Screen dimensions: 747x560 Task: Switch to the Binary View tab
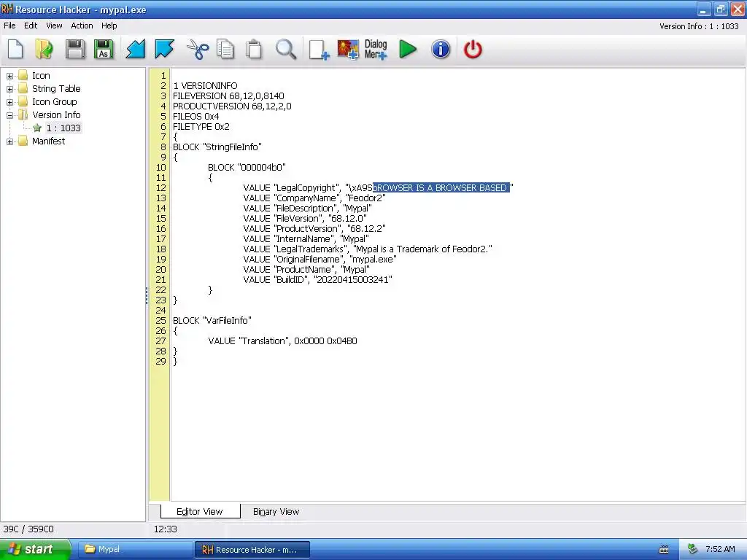coord(276,511)
